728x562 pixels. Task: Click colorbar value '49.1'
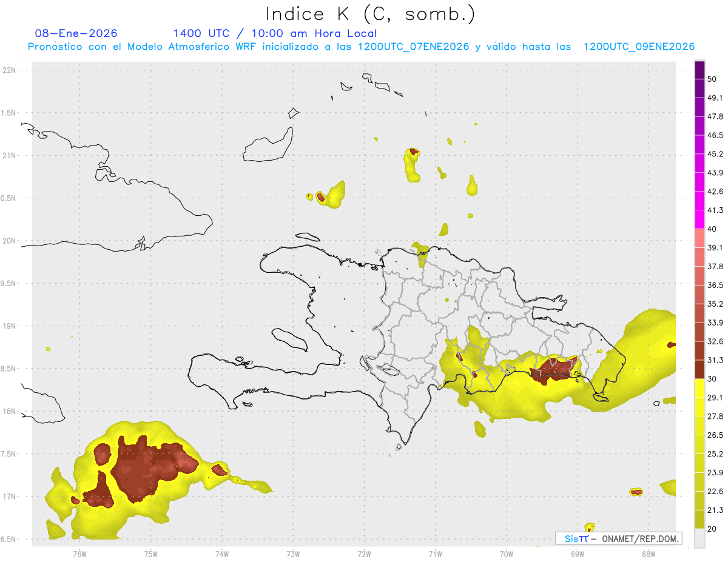pyautogui.click(x=715, y=98)
